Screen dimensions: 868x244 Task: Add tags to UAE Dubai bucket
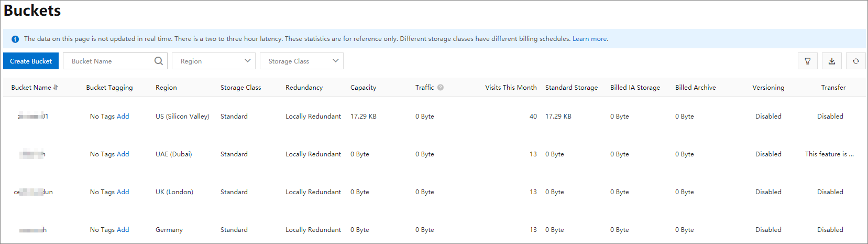[123, 154]
